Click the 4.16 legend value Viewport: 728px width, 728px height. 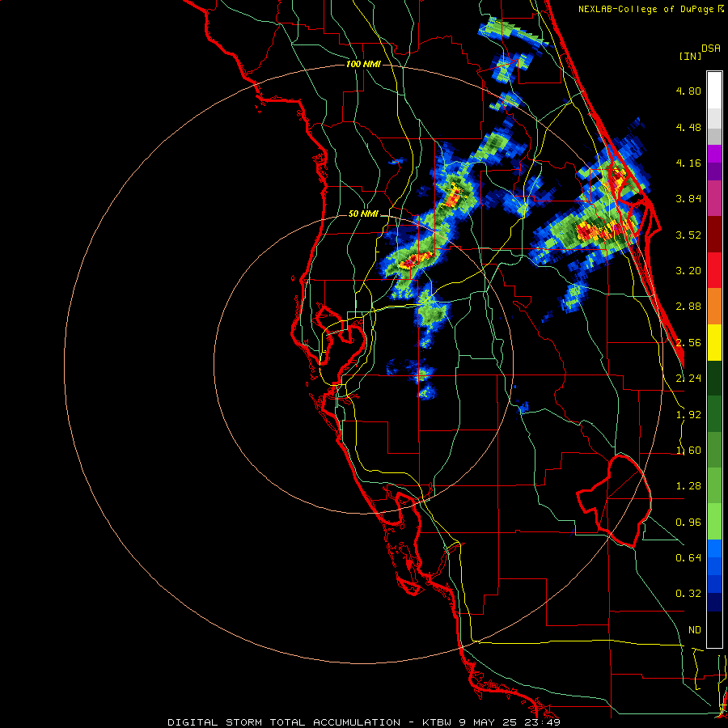point(688,163)
